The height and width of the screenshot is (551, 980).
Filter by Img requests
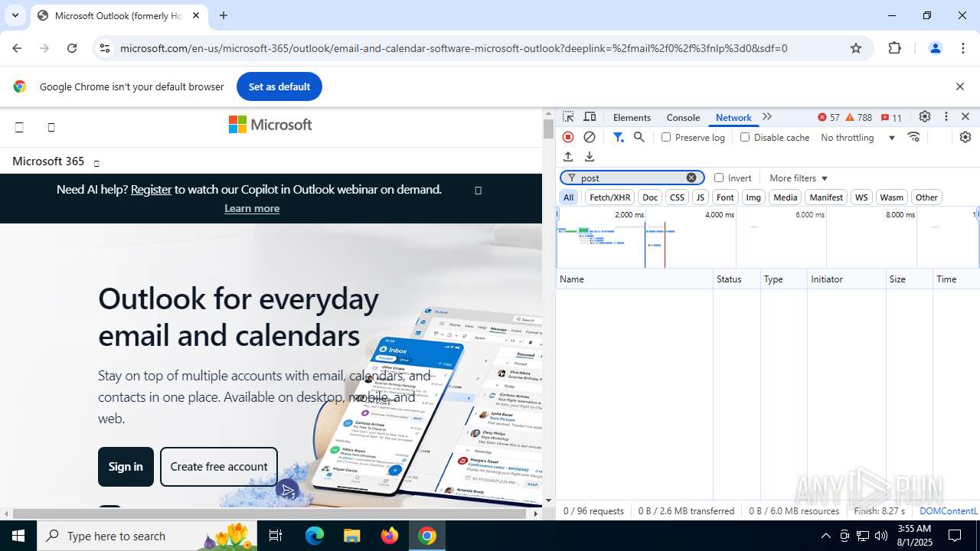pos(753,197)
